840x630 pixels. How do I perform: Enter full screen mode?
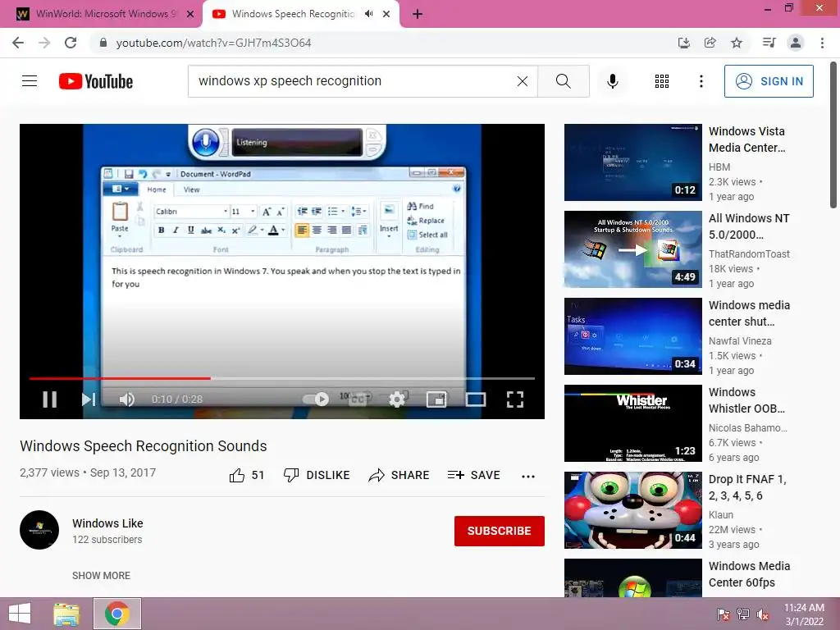(x=515, y=399)
